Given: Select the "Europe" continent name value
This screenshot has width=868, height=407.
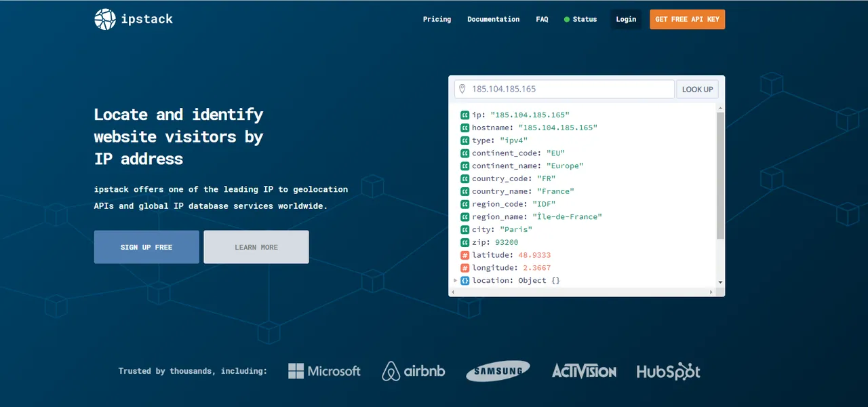Looking at the screenshot, I should 564,166.
